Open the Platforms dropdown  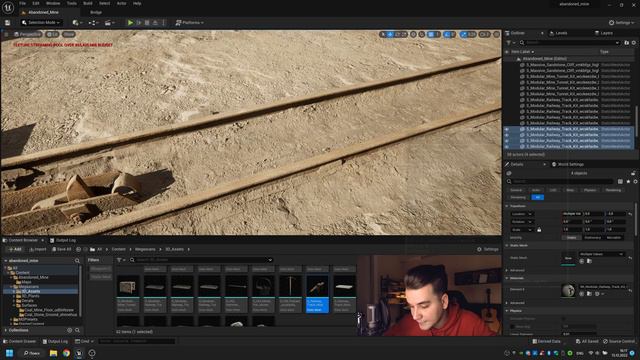pos(189,23)
